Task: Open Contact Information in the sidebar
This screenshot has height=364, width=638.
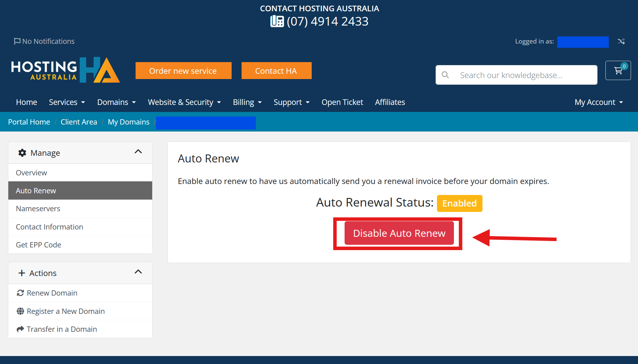Action: (x=80, y=227)
